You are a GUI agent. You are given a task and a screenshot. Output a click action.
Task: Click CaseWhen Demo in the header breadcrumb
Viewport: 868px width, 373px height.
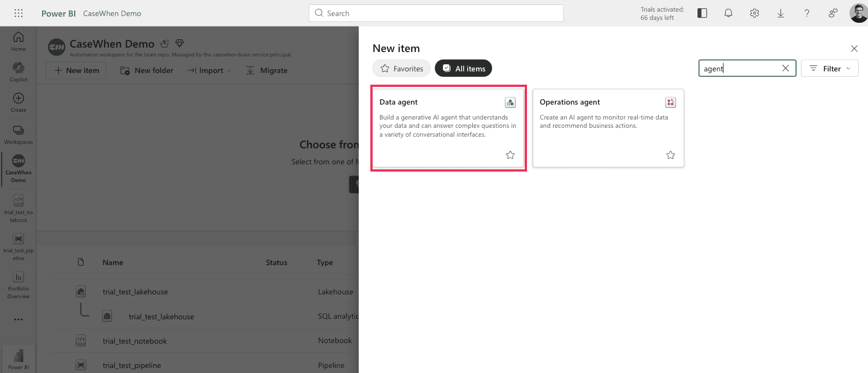tap(112, 13)
